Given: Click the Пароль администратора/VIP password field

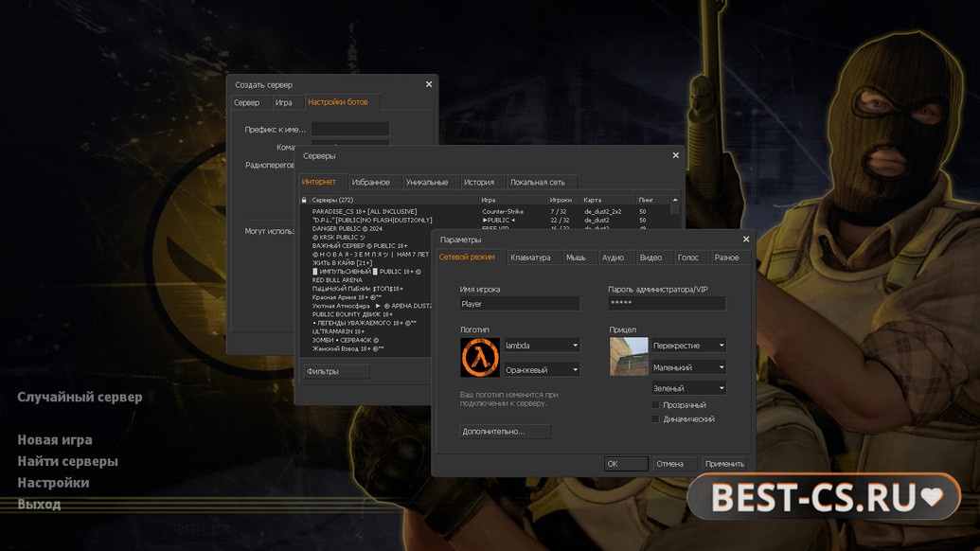Looking at the screenshot, I should 667,304.
